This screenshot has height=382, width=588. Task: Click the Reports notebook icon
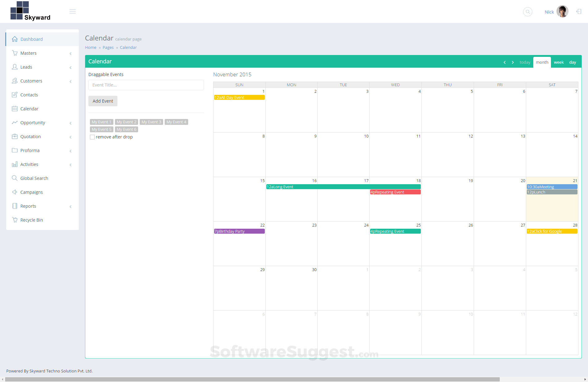tap(15, 206)
